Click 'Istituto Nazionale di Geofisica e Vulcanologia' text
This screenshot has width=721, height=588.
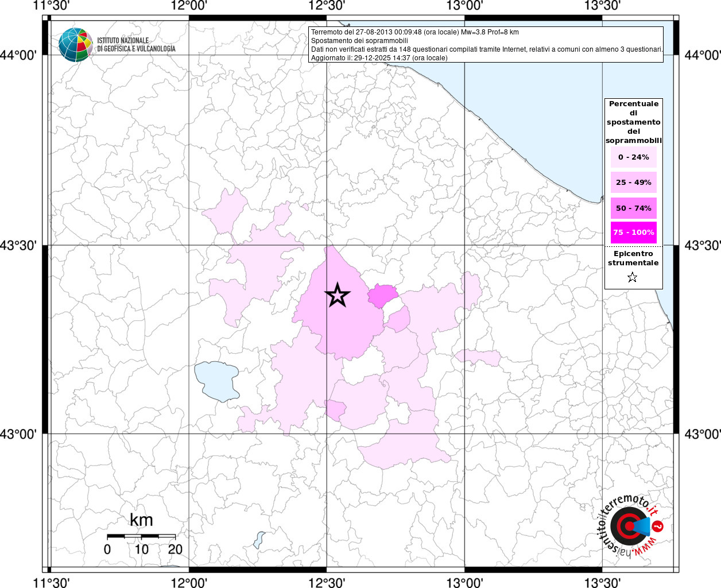pyautogui.click(x=137, y=45)
